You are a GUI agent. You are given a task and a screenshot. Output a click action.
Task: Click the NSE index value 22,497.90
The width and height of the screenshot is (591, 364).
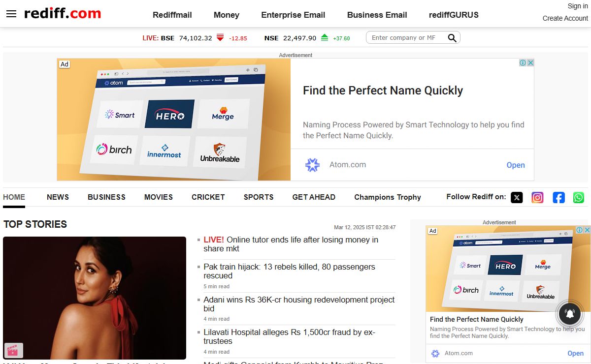pos(299,38)
